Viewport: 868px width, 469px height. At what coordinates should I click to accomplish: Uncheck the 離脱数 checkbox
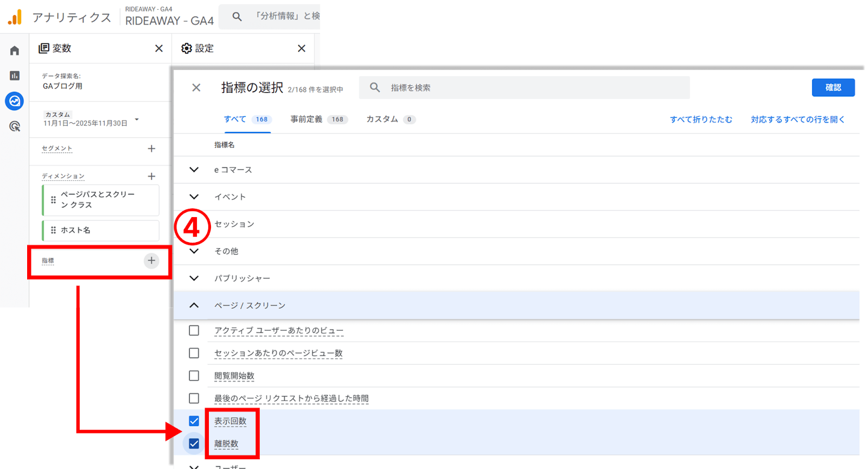194,443
